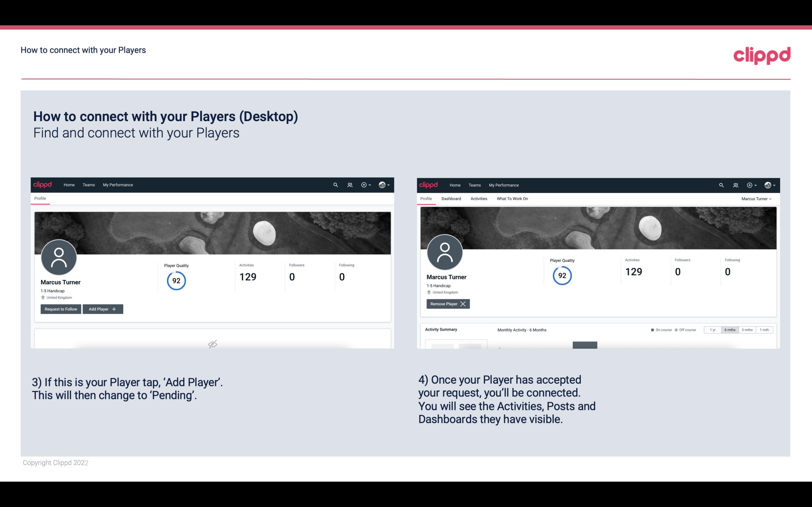
Task: Click the search icon in right panel navbar
Action: [x=721, y=184]
